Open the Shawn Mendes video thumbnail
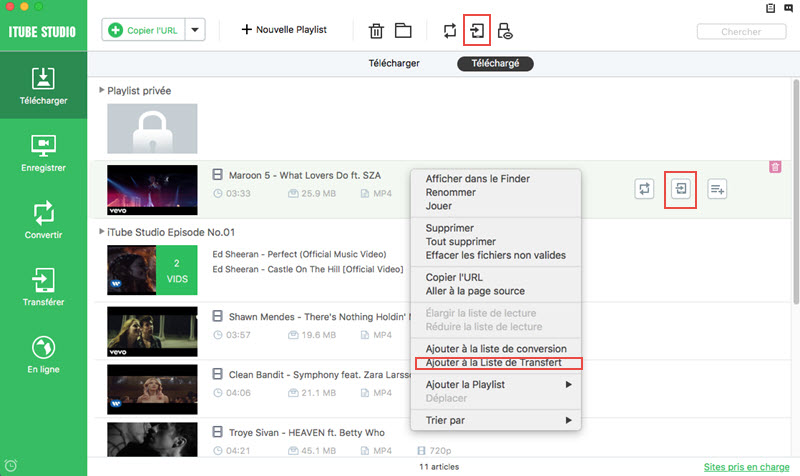800x476 pixels. pyautogui.click(x=152, y=331)
